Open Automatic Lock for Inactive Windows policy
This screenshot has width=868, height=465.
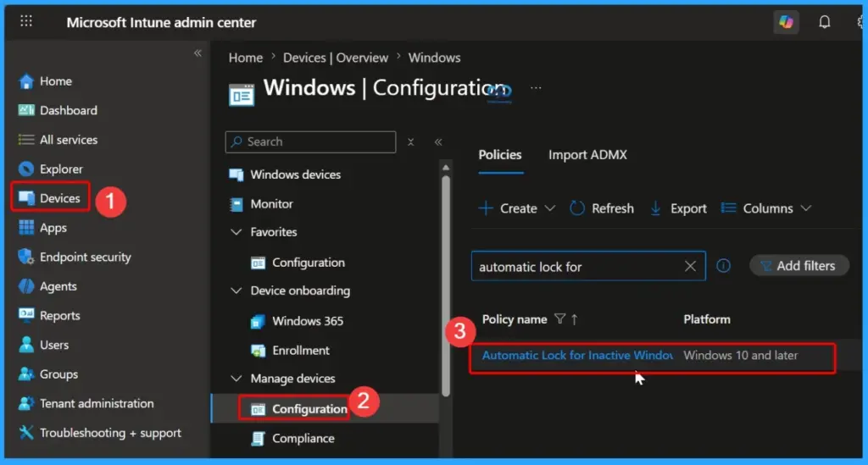click(x=577, y=355)
